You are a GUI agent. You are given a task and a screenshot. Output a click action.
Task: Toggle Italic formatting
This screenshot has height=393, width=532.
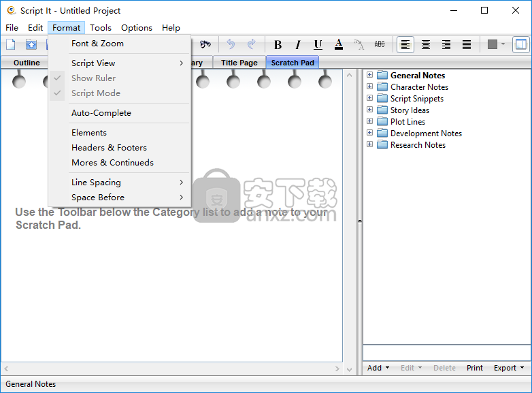(x=298, y=44)
